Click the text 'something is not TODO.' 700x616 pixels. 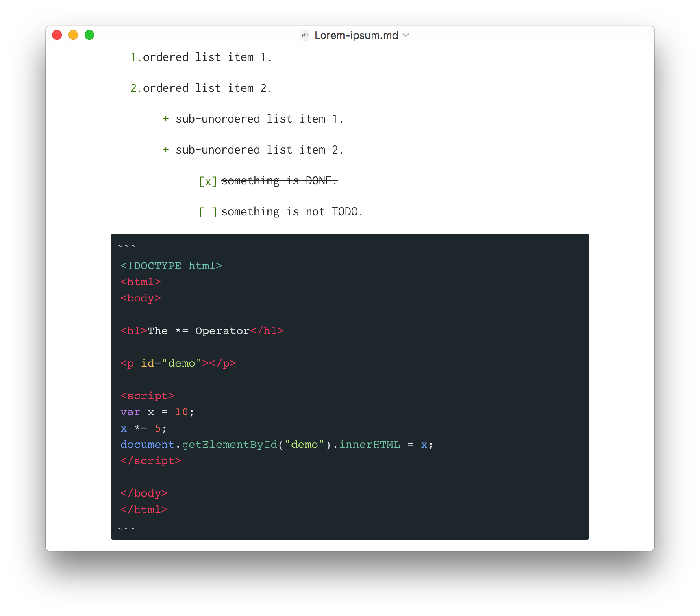292,212
